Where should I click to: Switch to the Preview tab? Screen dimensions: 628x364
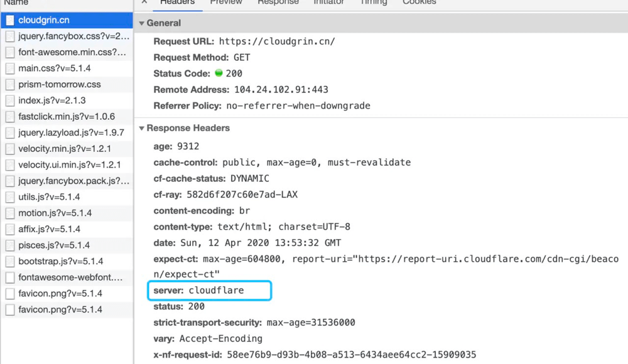[x=226, y=2]
